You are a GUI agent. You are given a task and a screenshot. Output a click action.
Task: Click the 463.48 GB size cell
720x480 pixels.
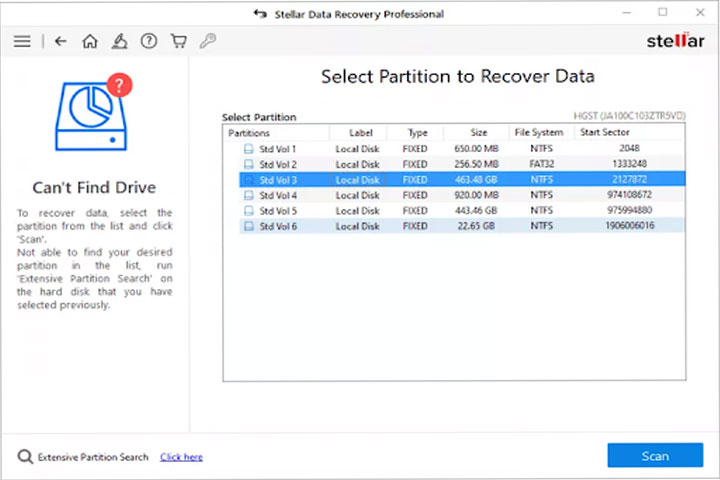[x=476, y=180]
